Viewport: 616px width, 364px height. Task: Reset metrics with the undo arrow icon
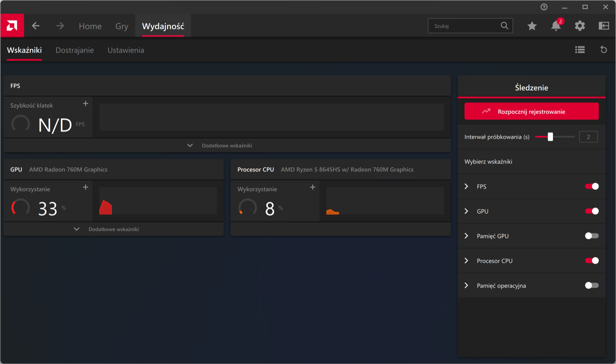(x=604, y=50)
